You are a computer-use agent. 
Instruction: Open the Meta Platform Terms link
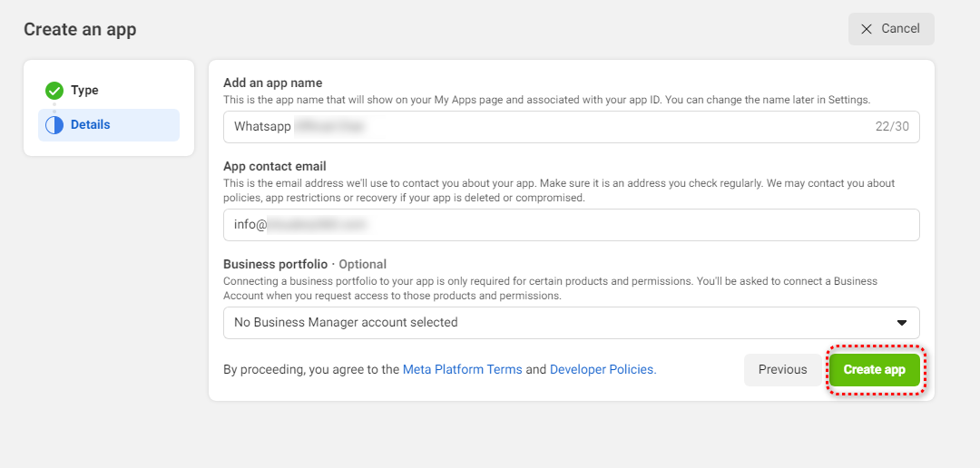click(462, 370)
